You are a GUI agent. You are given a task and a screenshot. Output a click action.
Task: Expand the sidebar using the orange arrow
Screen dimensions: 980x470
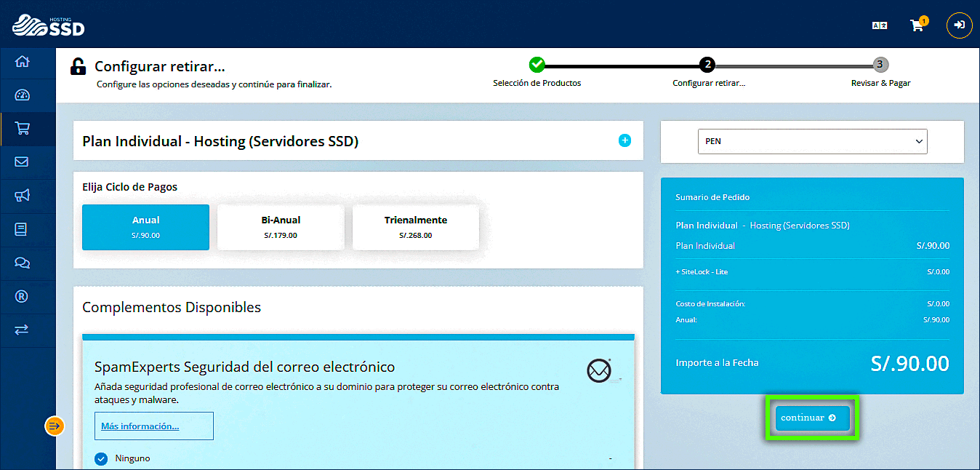click(54, 426)
